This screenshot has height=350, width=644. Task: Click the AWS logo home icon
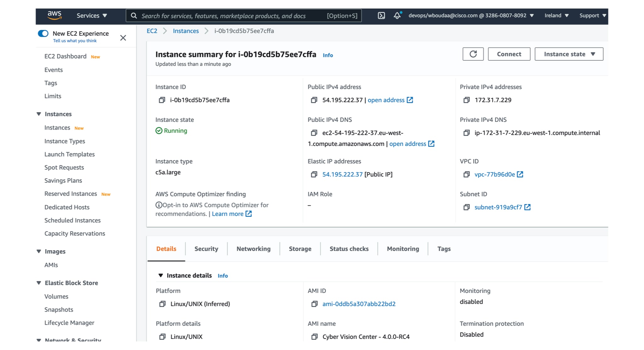point(54,15)
